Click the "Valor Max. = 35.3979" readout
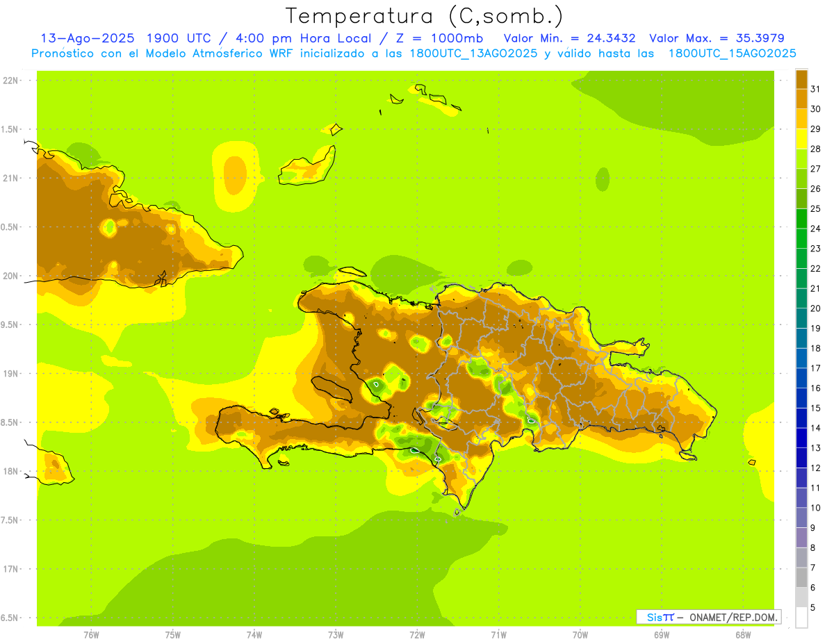834x644 pixels. [x=717, y=38]
